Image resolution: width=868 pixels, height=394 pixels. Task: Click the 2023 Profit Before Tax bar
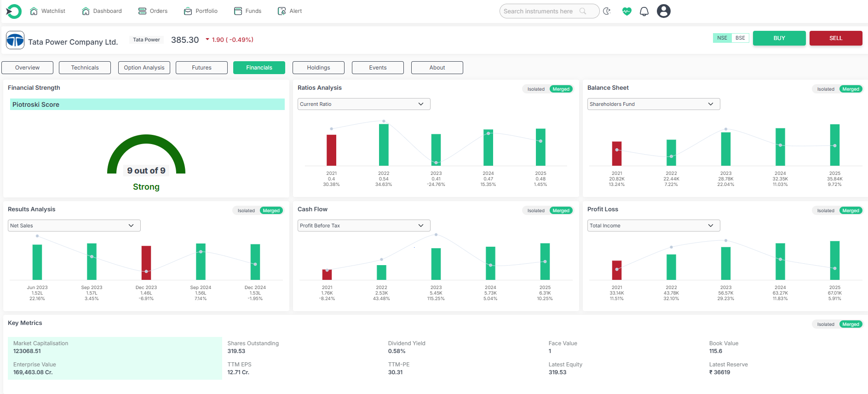436,264
